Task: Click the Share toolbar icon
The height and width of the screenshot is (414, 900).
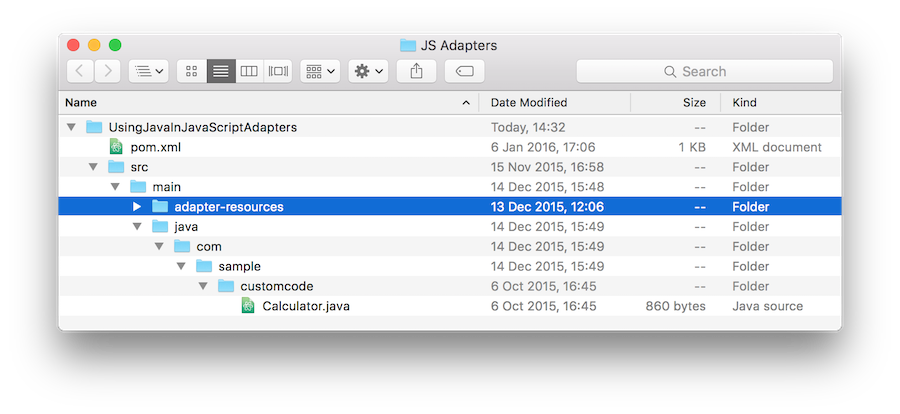Action: coord(416,71)
